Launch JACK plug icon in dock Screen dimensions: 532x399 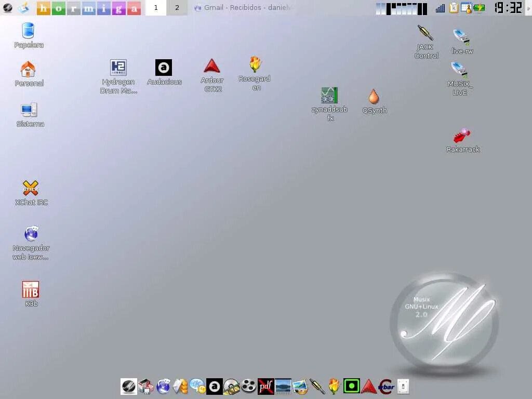pyautogui.click(x=317, y=387)
